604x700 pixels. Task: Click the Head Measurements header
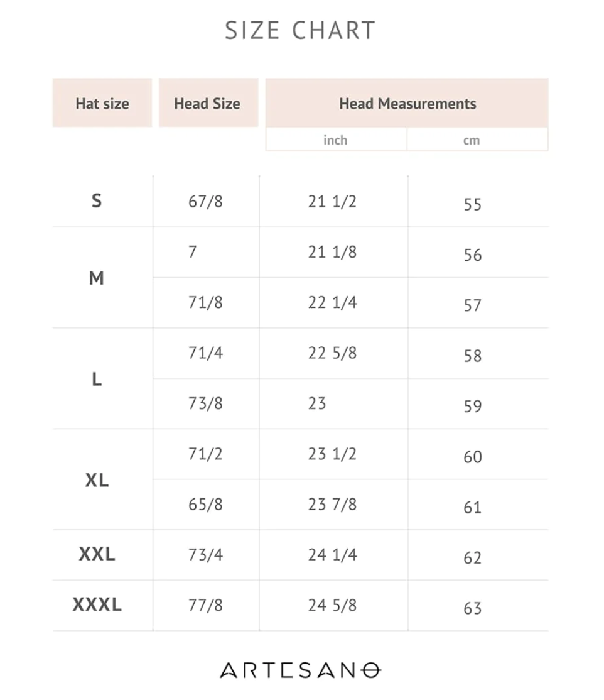(407, 103)
